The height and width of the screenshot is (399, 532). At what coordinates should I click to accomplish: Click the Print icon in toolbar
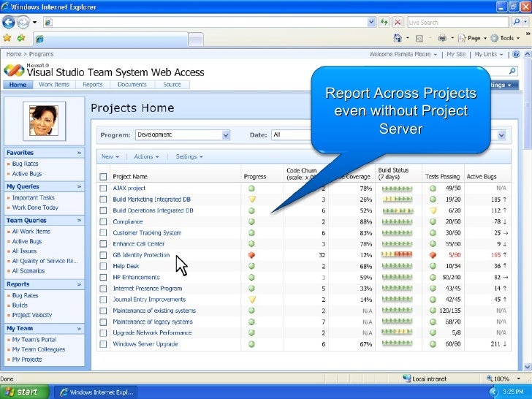(442, 38)
